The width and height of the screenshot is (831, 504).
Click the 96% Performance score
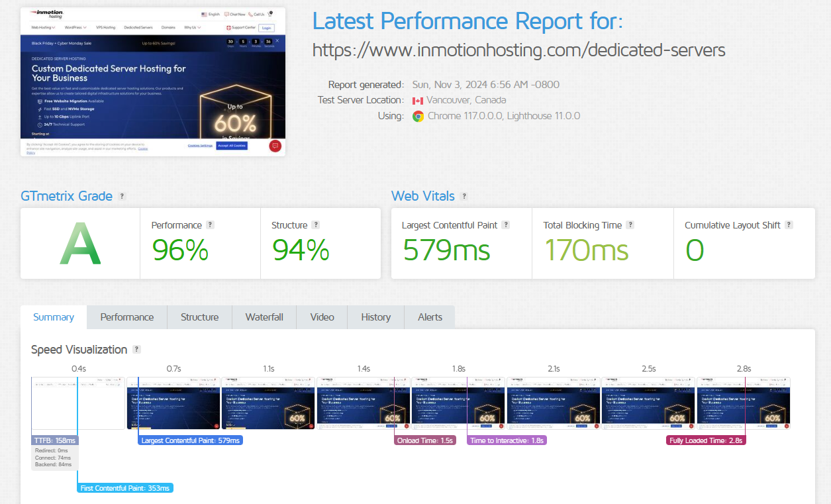point(180,250)
